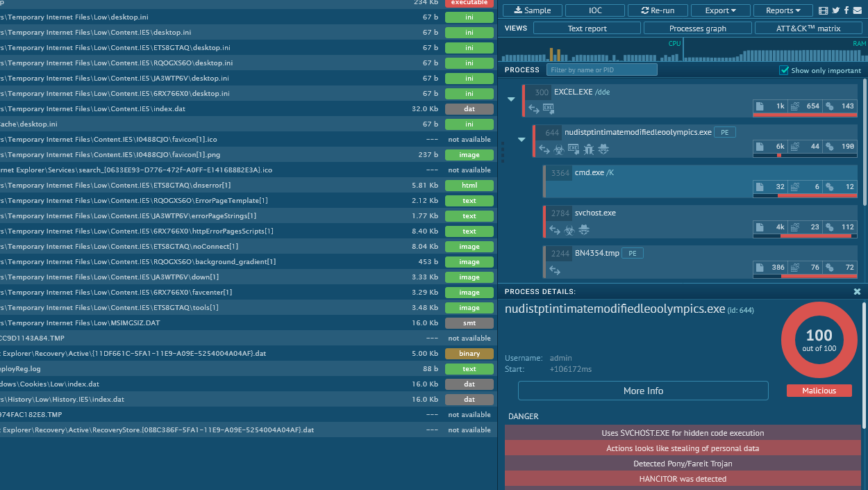Switch to the Text report view
The image size is (868, 490).
point(587,28)
